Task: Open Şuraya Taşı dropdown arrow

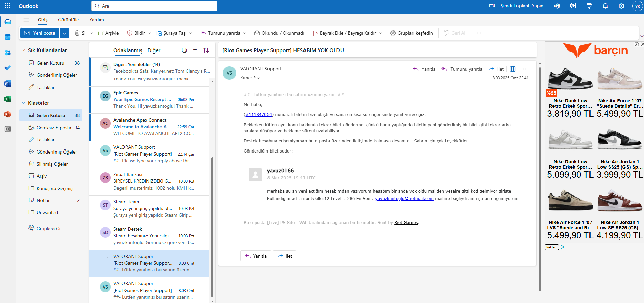Action: 191,33
